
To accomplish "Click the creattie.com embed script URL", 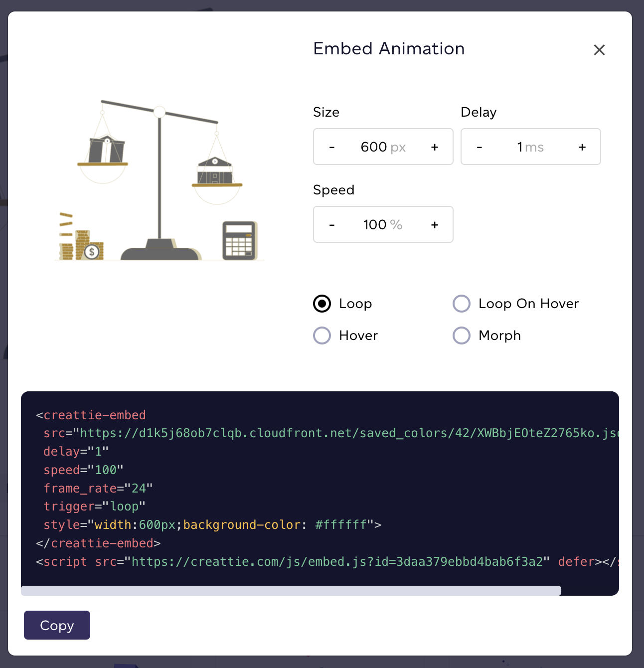I will (x=334, y=561).
